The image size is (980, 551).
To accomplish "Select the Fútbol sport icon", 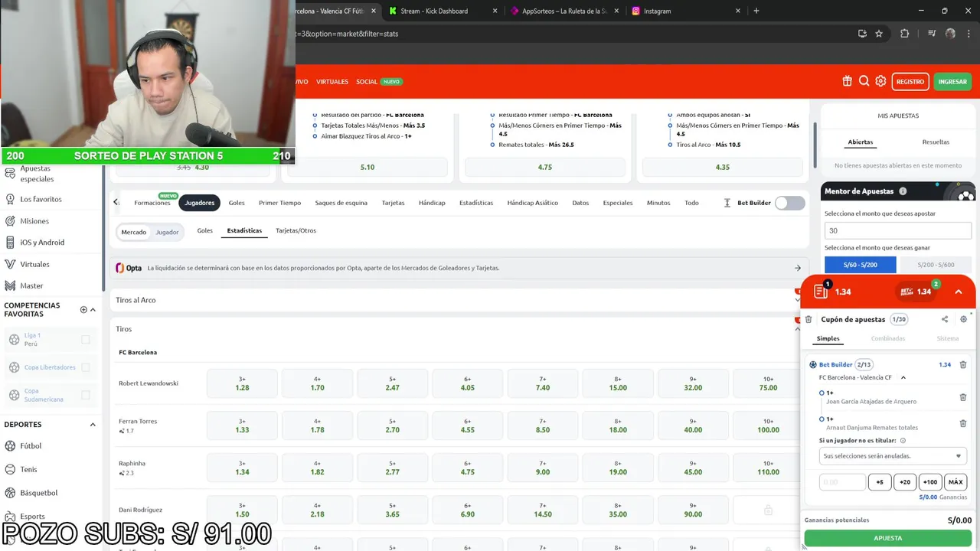I will (x=11, y=445).
